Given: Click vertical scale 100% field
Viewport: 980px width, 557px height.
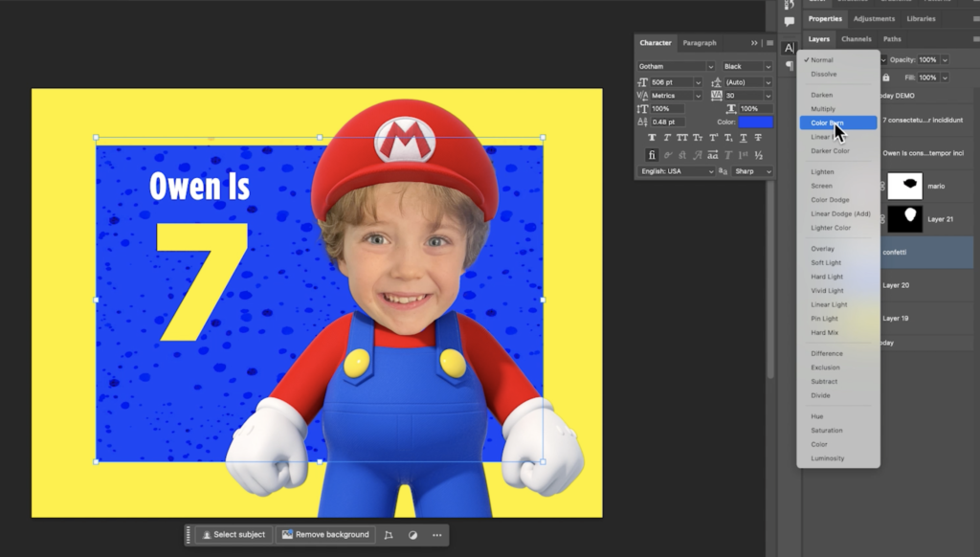Looking at the screenshot, I should (667, 109).
